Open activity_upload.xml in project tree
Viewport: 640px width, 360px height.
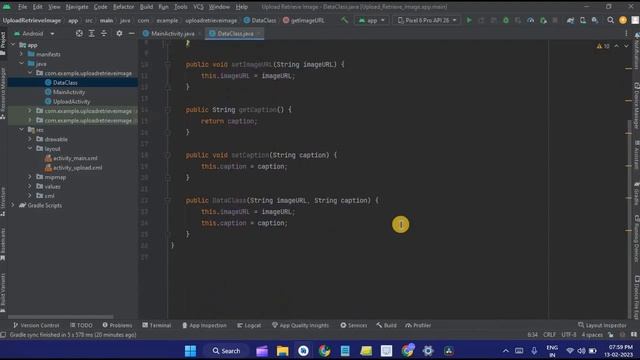pyautogui.click(x=78, y=167)
